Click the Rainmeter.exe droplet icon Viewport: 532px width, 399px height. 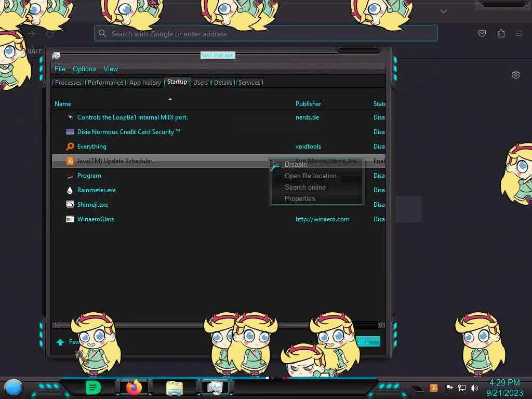point(70,190)
